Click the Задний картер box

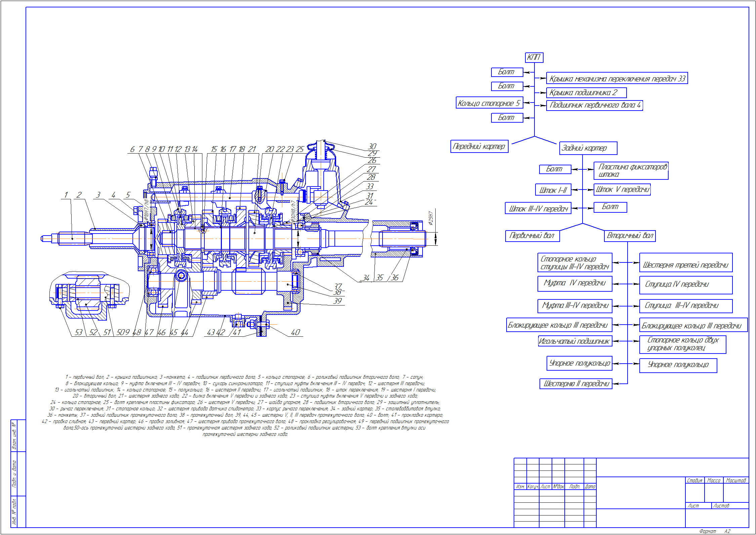588,148
